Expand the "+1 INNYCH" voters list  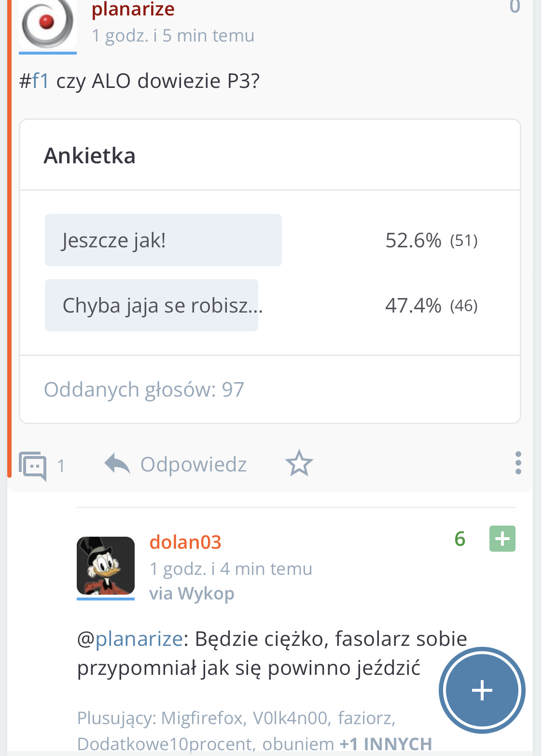[x=386, y=744]
